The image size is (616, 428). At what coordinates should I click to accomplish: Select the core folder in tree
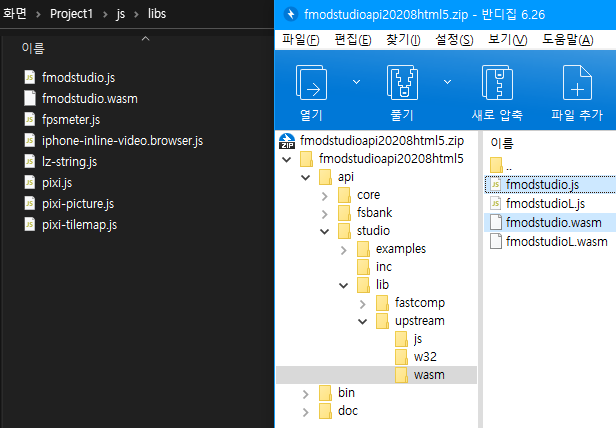click(368, 195)
